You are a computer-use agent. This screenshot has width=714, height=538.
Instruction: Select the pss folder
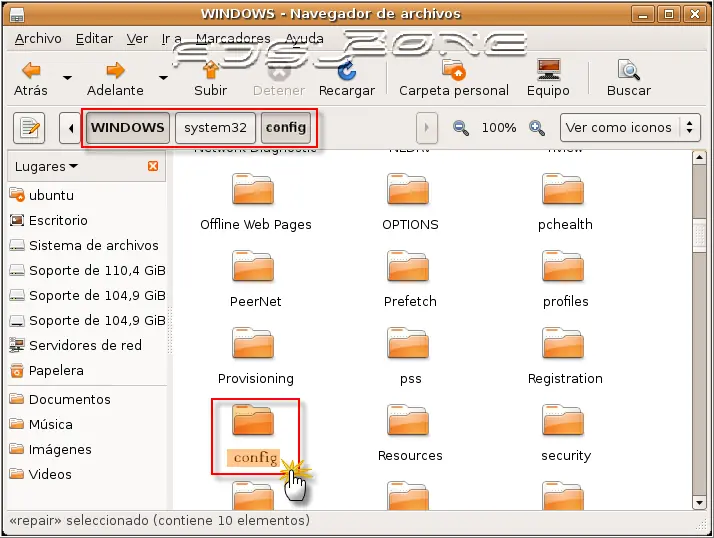(410, 356)
